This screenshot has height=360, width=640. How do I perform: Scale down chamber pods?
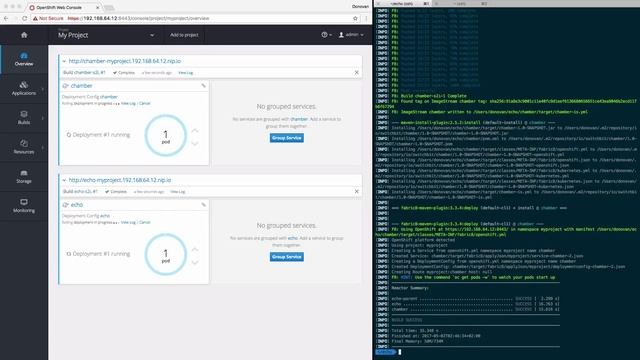tap(195, 144)
